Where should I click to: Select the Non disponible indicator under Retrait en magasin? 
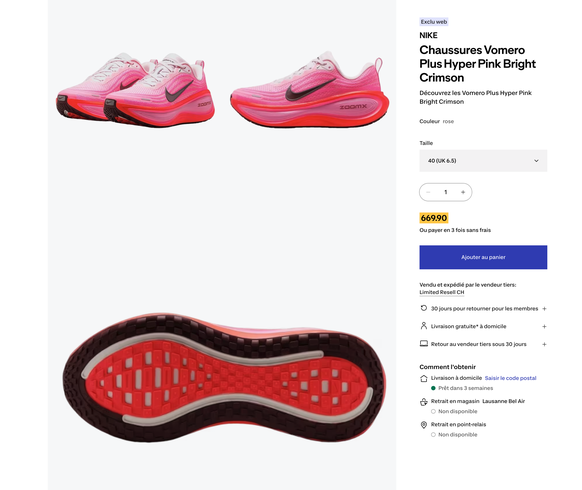(433, 411)
